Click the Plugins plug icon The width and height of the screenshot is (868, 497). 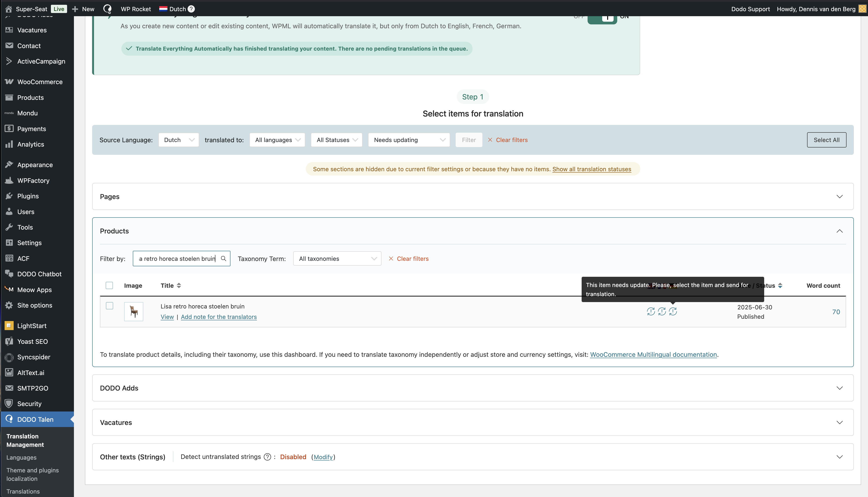pyautogui.click(x=9, y=196)
